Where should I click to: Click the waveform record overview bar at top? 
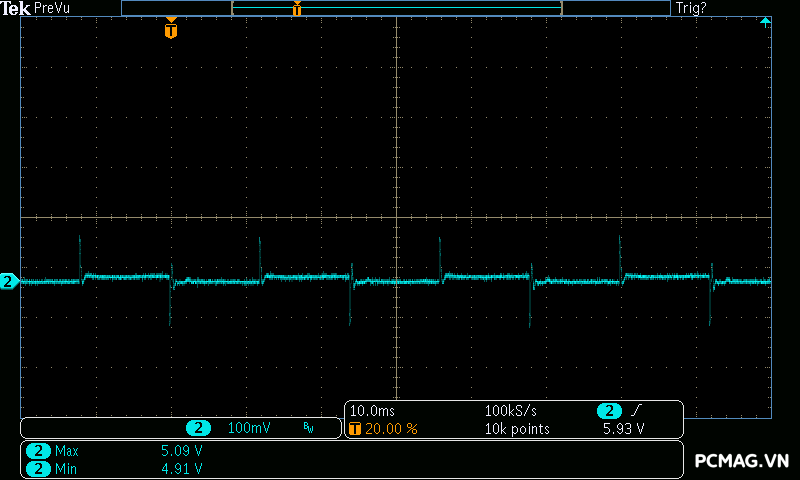pos(396,8)
